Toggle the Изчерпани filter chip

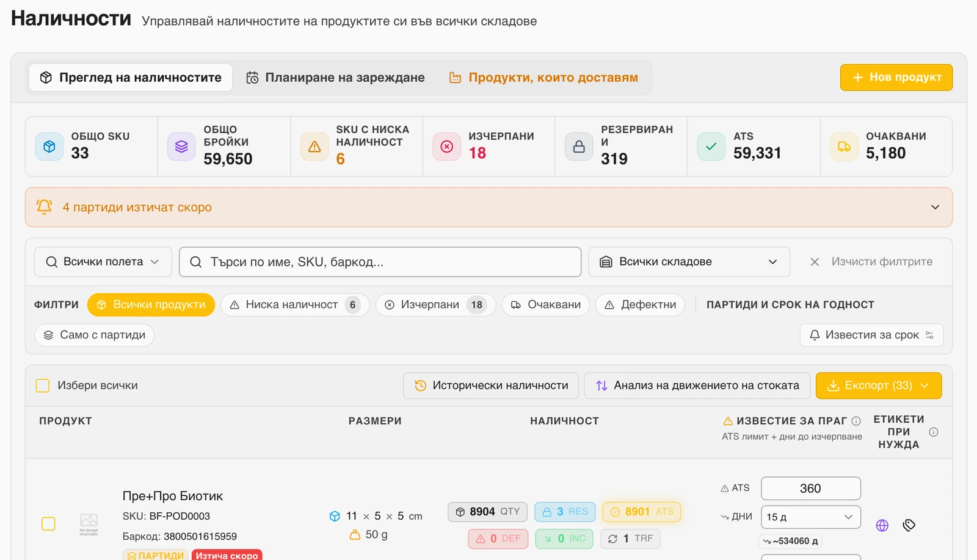[435, 305]
